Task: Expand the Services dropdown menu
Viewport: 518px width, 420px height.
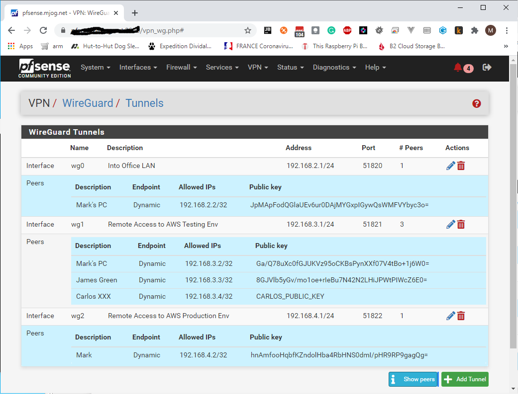Action: (222, 67)
